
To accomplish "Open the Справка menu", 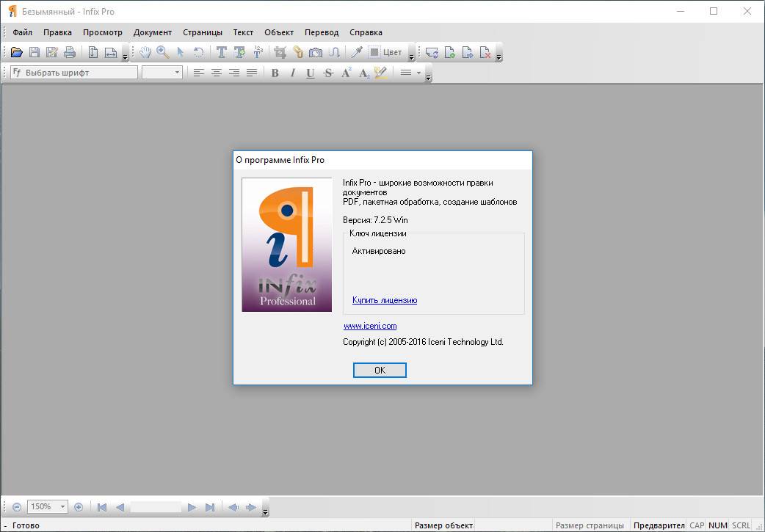I will (x=366, y=32).
